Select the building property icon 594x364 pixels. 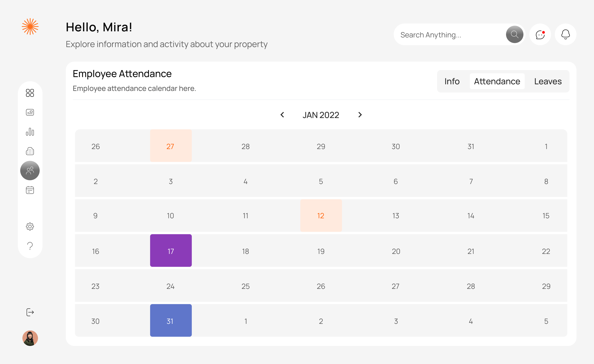click(30, 151)
